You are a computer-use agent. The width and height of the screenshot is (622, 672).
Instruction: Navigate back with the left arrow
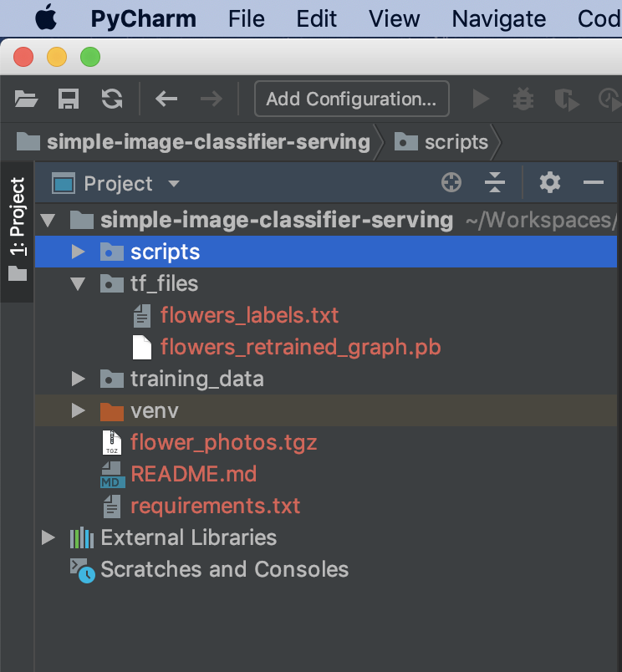click(166, 99)
